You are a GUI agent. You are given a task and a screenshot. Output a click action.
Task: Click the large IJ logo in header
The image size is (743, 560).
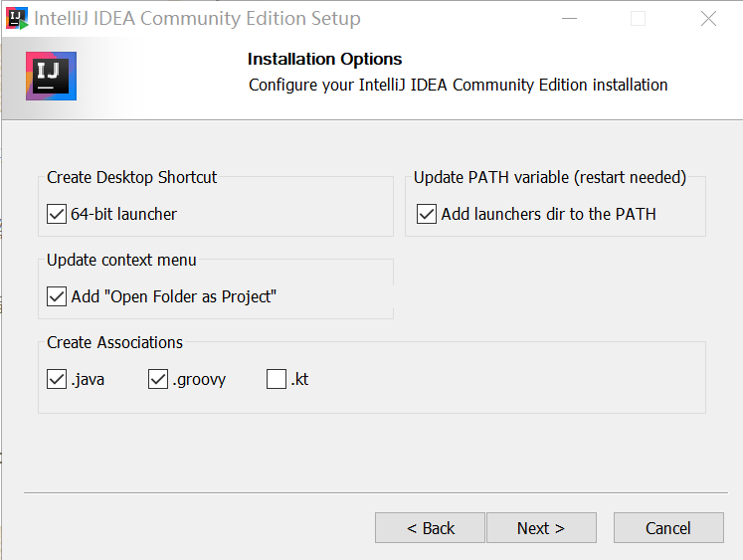click(x=51, y=76)
